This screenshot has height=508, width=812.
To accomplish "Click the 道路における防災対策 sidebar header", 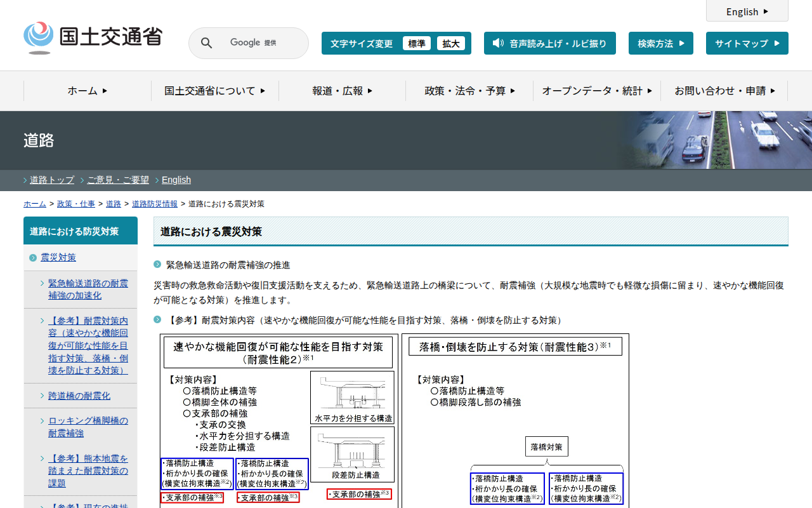I will 81,231.
